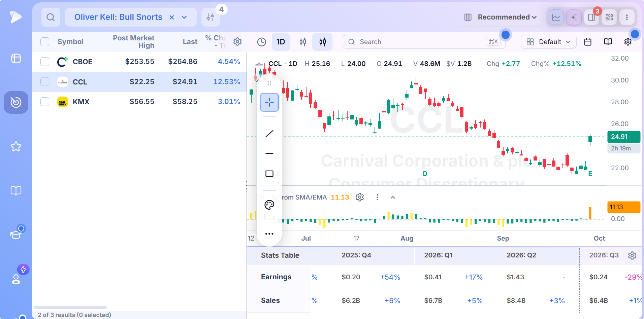The width and height of the screenshot is (644, 319).
Task: Open the columns layout icon beside Recommended
Action: tap(468, 17)
